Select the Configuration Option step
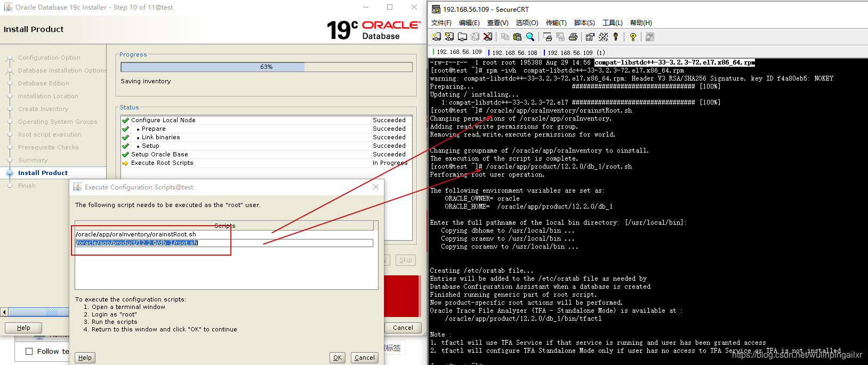Viewport: 868px width, 365px height. coord(49,58)
